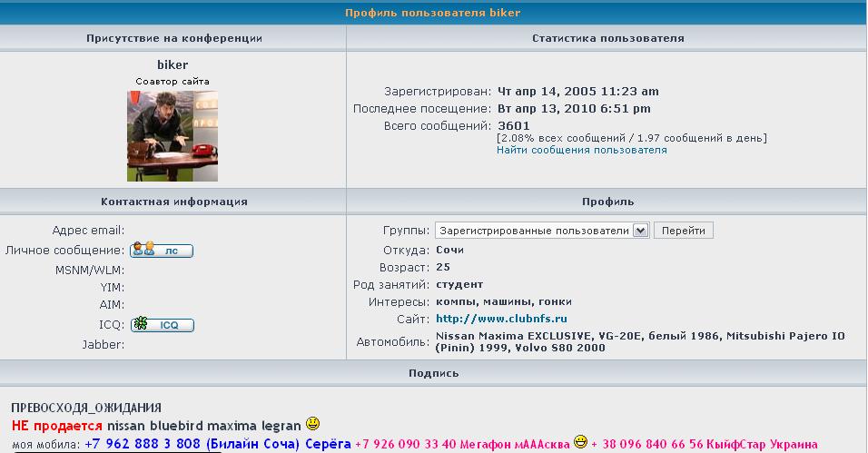
Task: Click the red 'НЕ продается' text
Action: 57,425
